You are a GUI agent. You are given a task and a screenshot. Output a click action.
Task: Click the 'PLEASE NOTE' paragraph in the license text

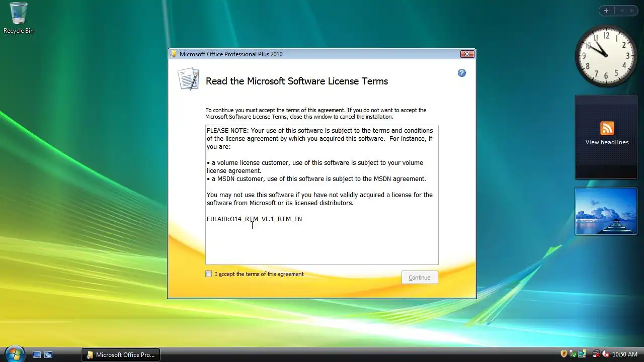point(319,139)
